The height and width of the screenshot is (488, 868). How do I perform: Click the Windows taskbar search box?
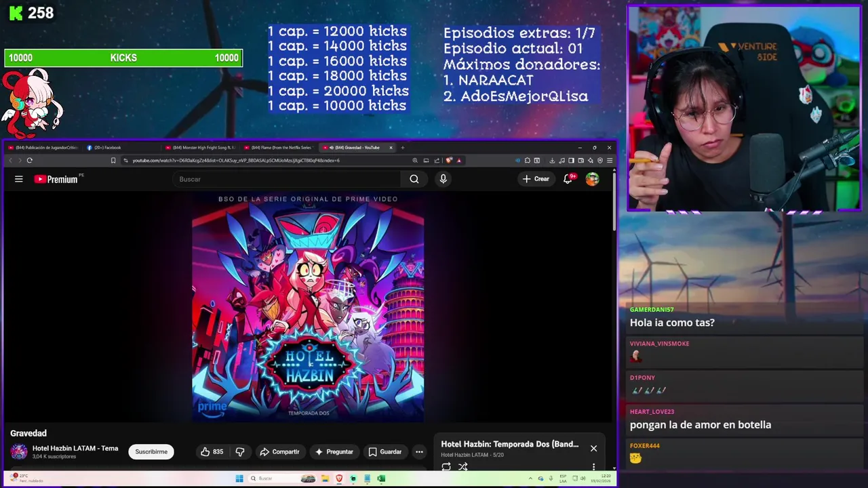tap(283, 479)
